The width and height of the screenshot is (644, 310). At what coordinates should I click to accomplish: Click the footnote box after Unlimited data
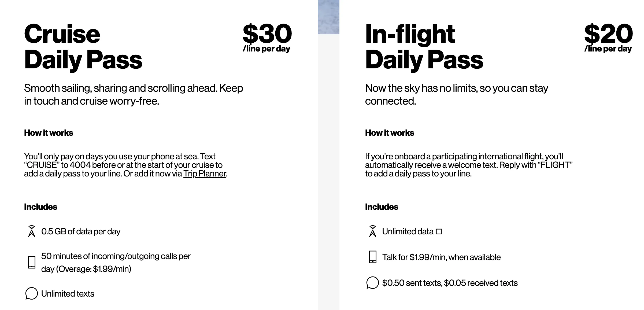(439, 231)
